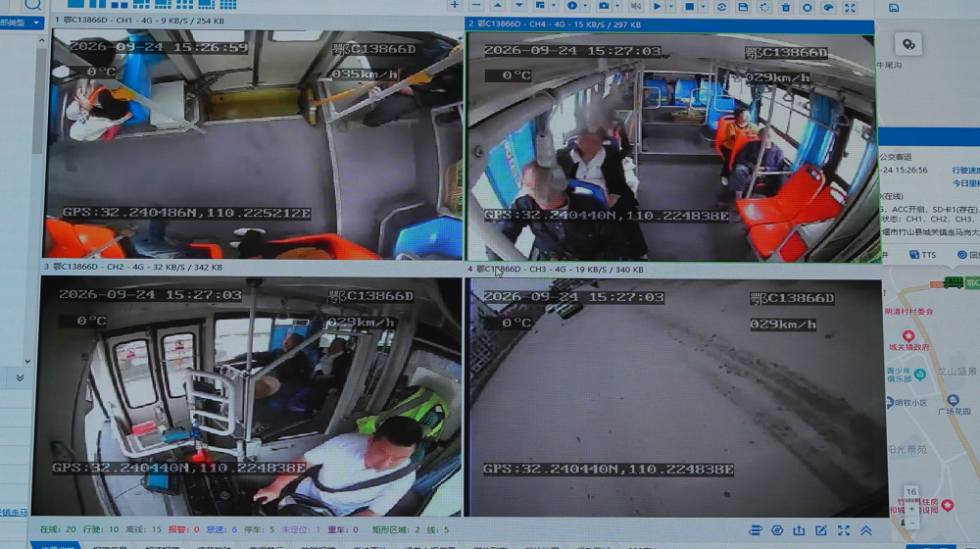980x549 pixels.
Task: Click the minus remove-window icon in video toolbar
Action: pos(476,6)
